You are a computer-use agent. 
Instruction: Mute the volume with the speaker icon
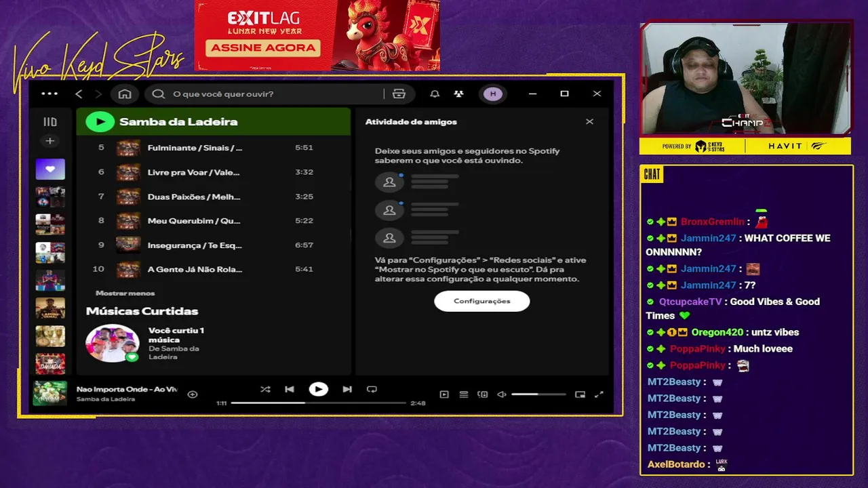502,394
